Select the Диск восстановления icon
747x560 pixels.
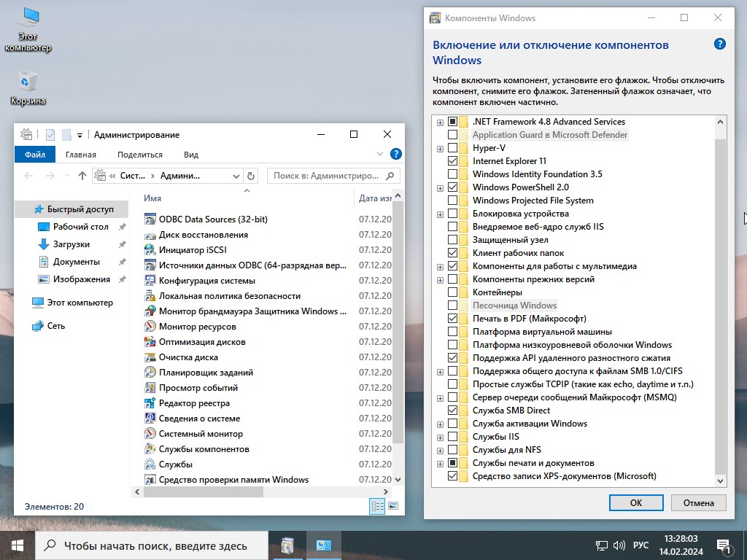click(150, 234)
